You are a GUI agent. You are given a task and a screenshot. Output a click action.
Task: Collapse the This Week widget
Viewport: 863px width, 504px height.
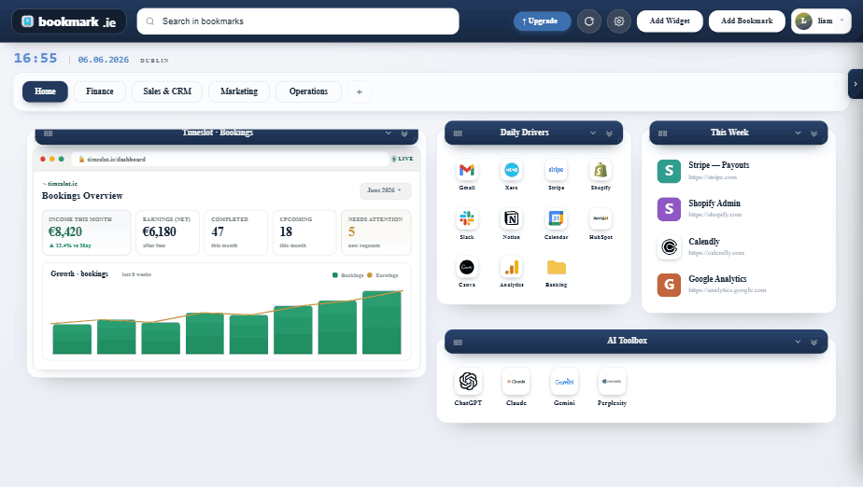coord(814,133)
